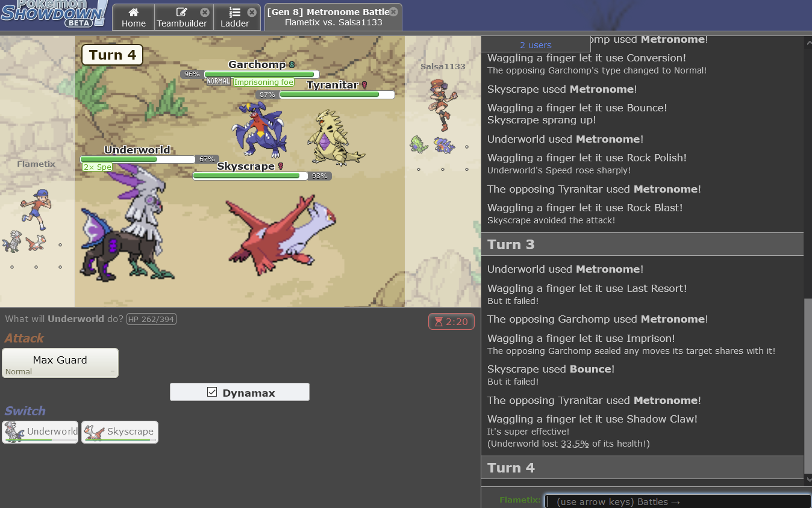Close the Teambuilder tab
Image resolution: width=812 pixels, height=508 pixels.
click(x=205, y=12)
